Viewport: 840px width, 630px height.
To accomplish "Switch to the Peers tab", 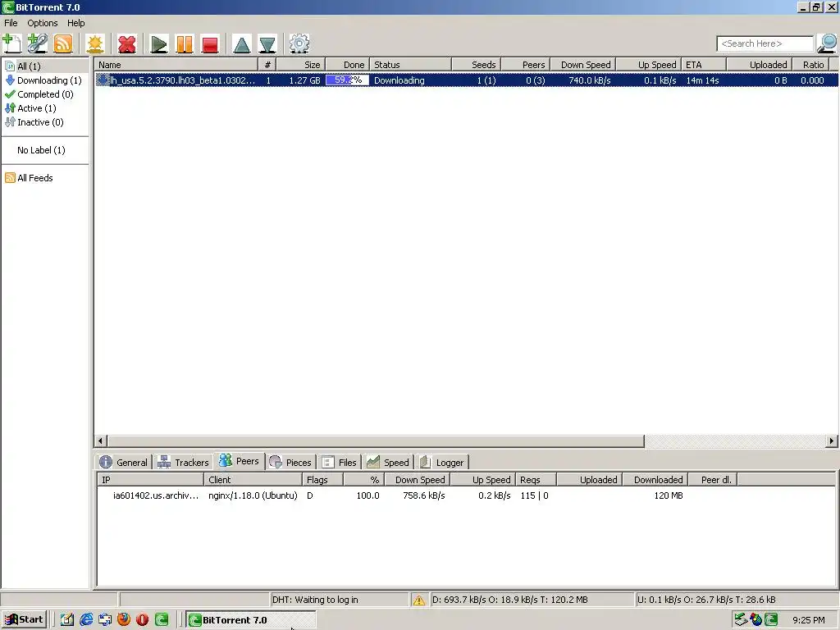I will [240, 461].
